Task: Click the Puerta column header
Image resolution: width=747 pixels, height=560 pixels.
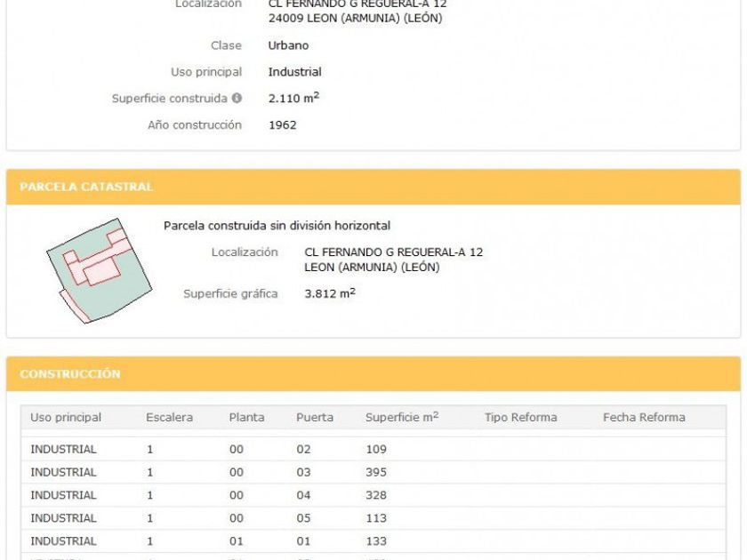Action: pyautogui.click(x=315, y=418)
